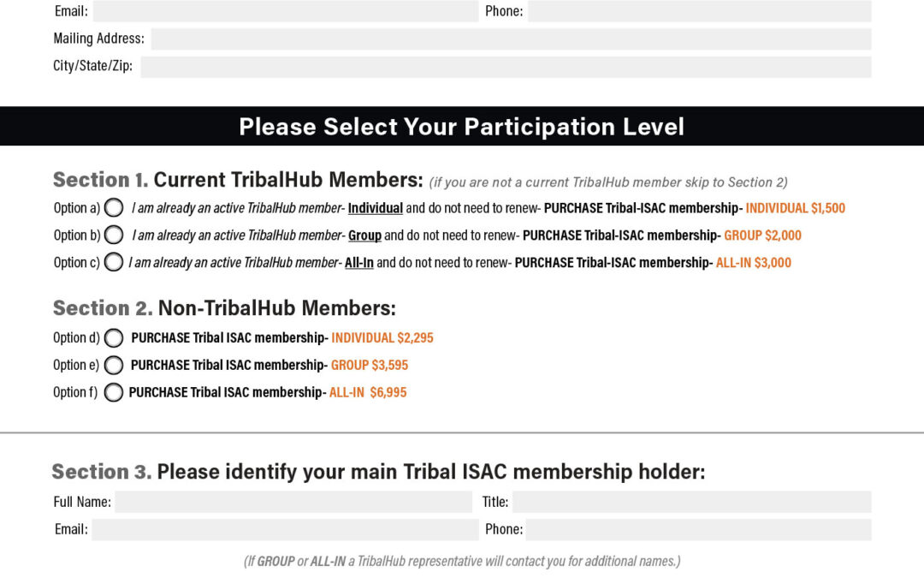Focus the Section 3 Email field

[x=285, y=529]
